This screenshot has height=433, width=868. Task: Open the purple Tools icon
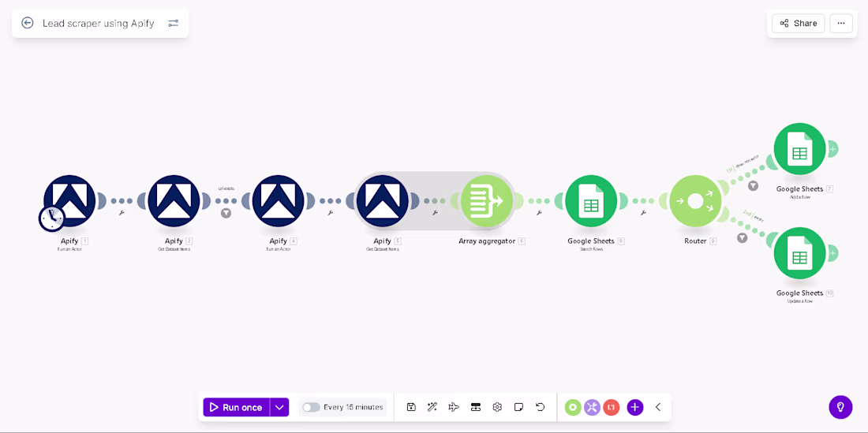point(593,408)
